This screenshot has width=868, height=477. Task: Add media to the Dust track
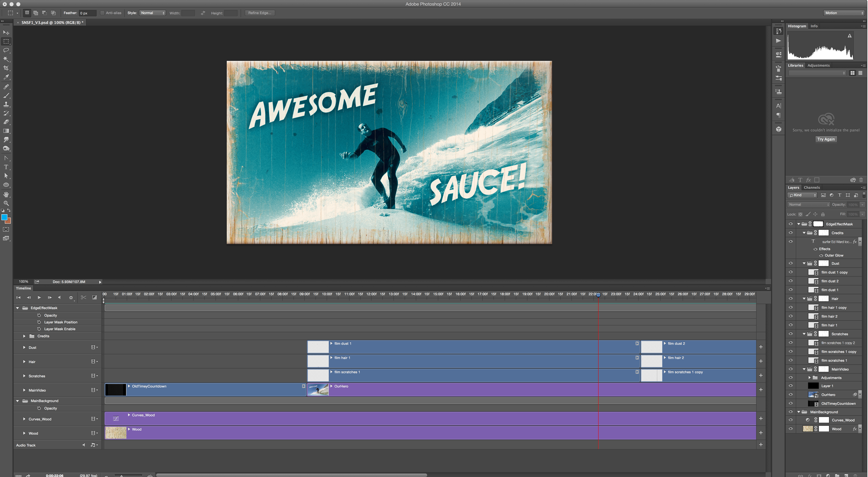pos(761,347)
